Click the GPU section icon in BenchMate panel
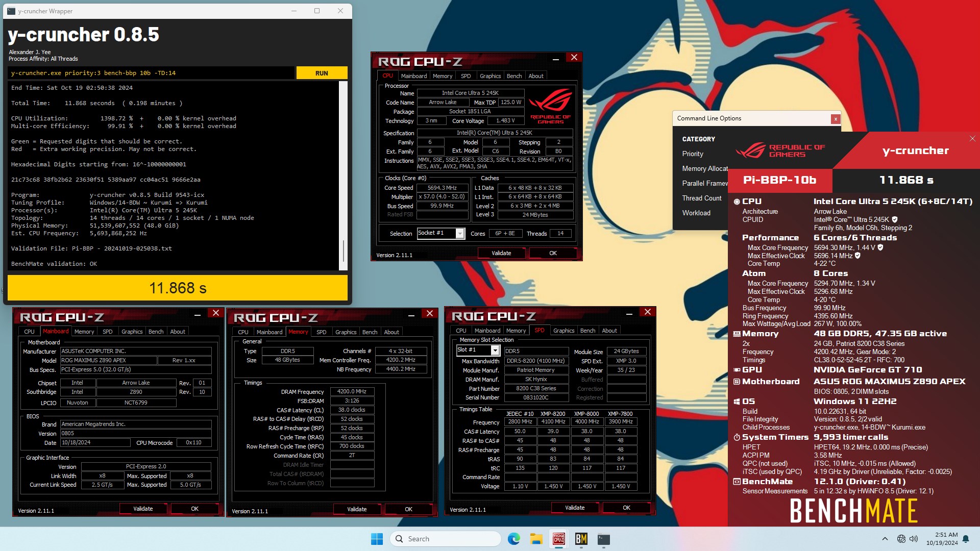The image size is (980, 551). click(737, 370)
